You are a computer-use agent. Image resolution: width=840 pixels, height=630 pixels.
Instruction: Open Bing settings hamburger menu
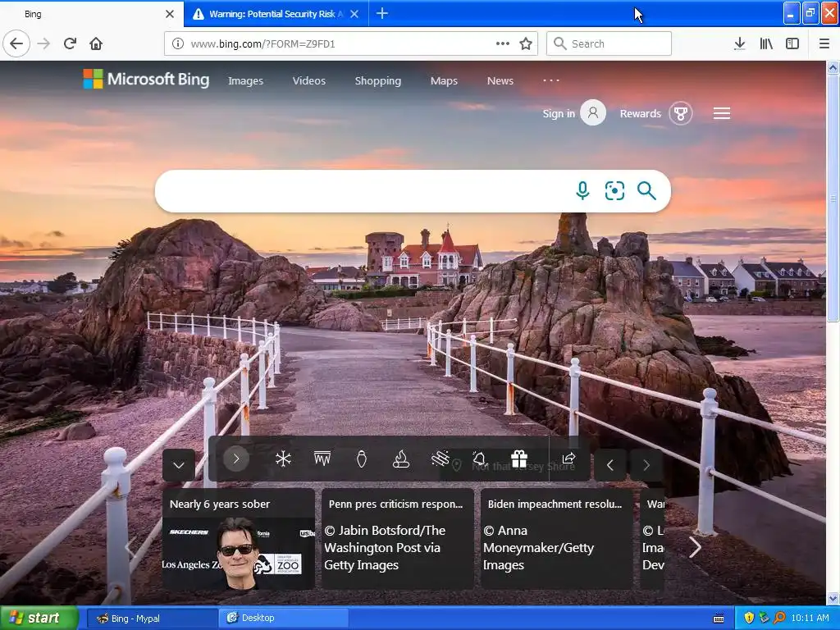(x=722, y=113)
